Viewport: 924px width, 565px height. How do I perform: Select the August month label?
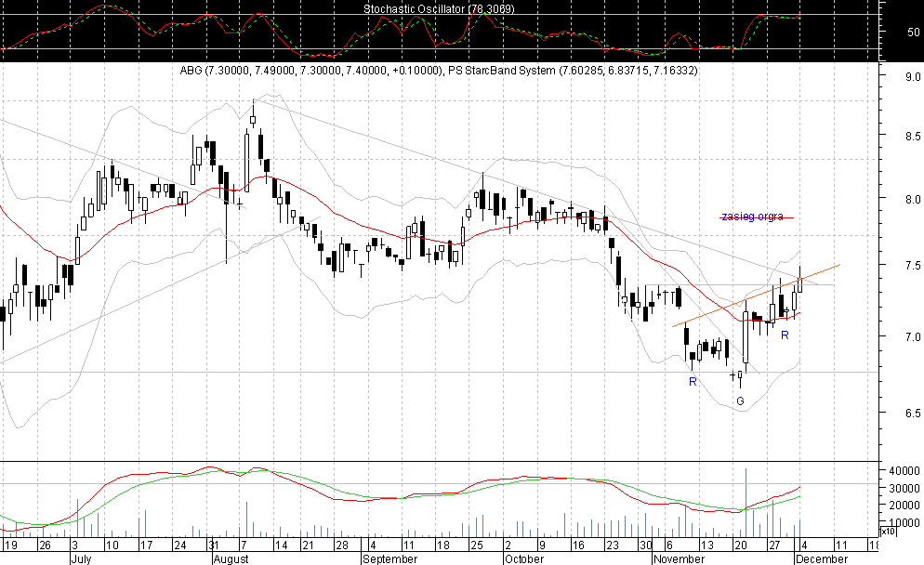pyautogui.click(x=231, y=558)
